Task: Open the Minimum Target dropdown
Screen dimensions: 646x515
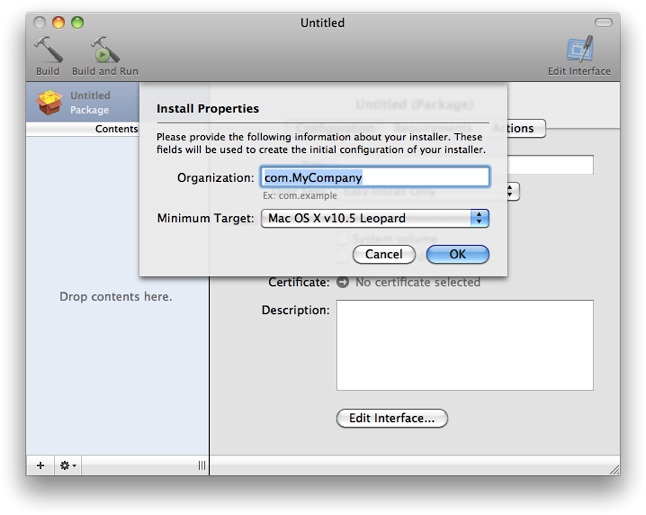Action: click(374, 218)
